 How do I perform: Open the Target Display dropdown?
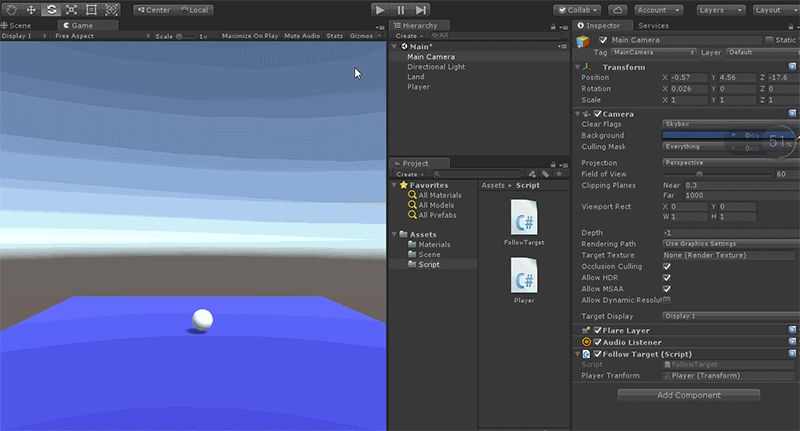731,316
